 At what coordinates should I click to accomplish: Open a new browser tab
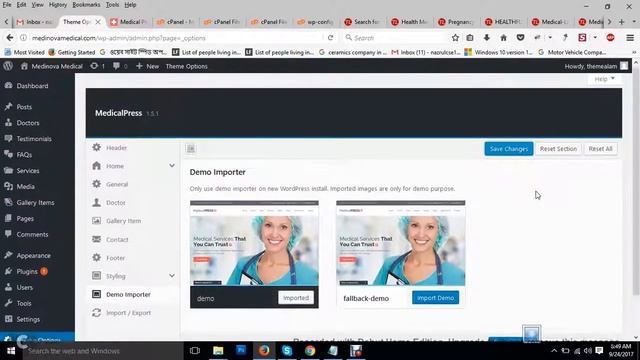click(622, 22)
